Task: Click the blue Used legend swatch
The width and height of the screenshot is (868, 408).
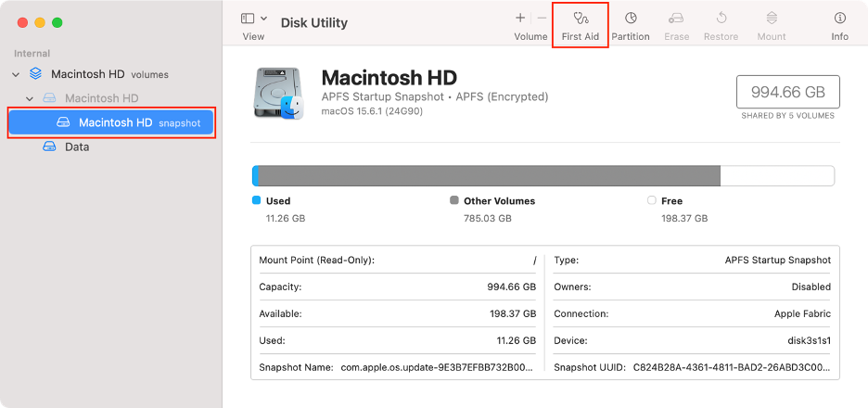Action: [256, 200]
